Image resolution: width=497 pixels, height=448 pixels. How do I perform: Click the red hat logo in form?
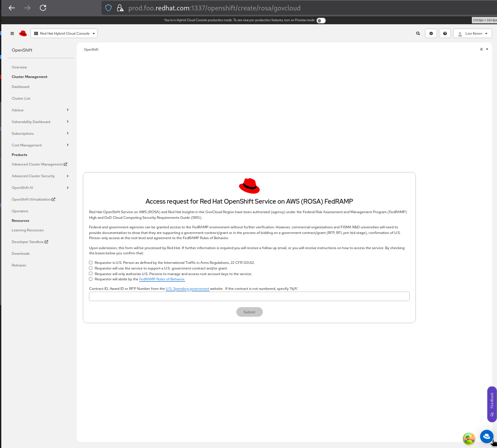click(x=249, y=186)
